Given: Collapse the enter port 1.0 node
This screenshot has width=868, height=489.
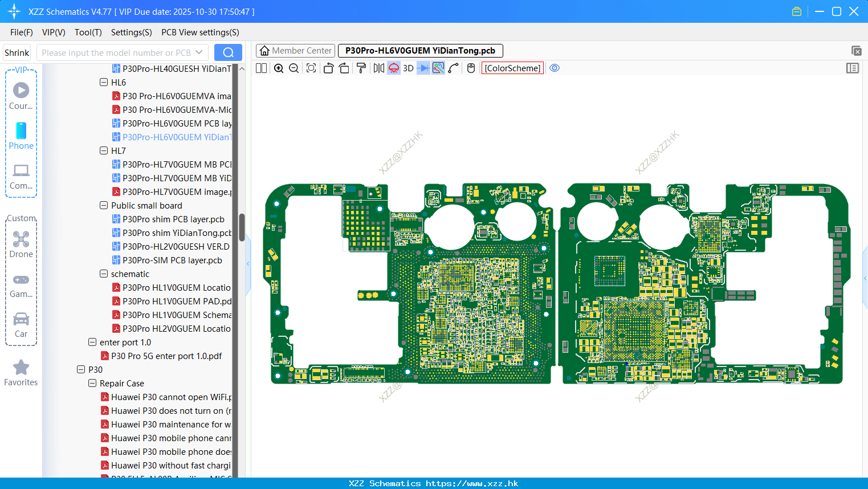Looking at the screenshot, I should 92,342.
